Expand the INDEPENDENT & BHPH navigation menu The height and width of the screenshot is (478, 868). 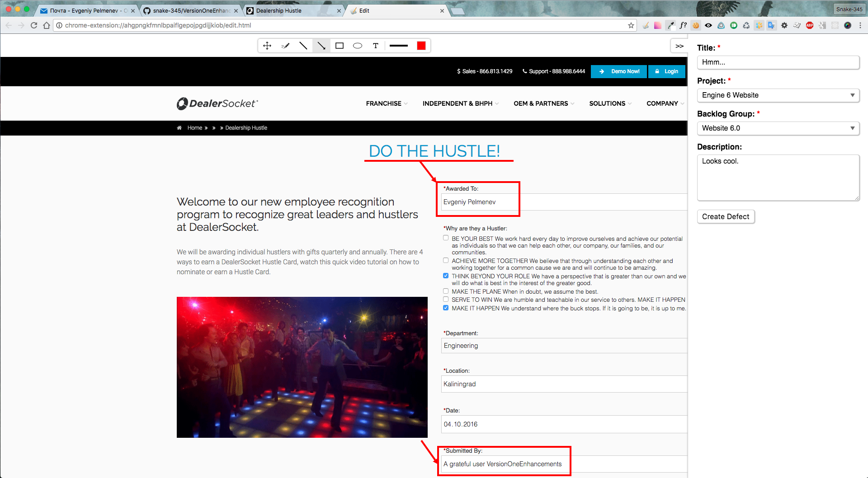click(460, 103)
